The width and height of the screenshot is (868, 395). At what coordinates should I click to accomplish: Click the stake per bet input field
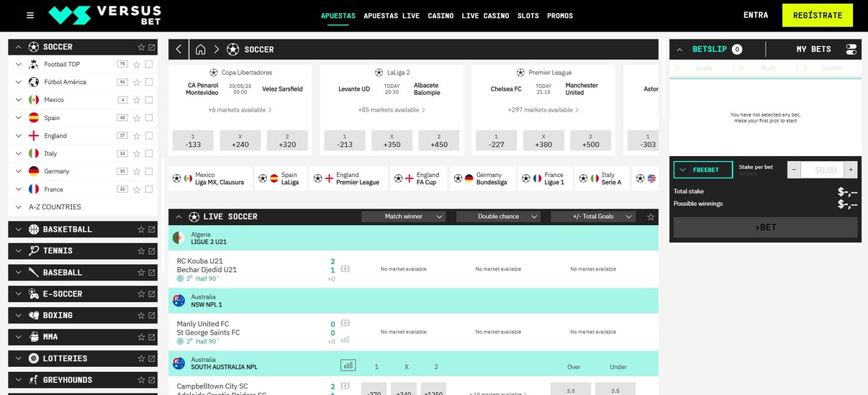(823, 170)
